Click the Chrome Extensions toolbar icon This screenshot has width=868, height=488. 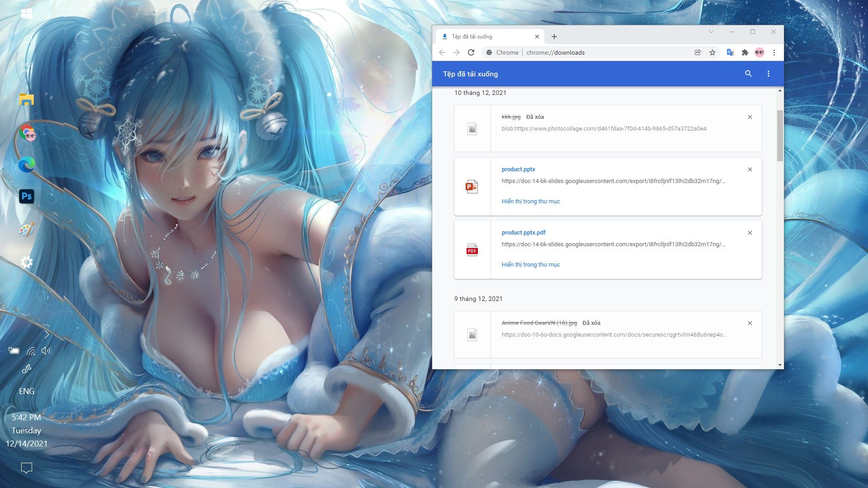click(x=744, y=52)
